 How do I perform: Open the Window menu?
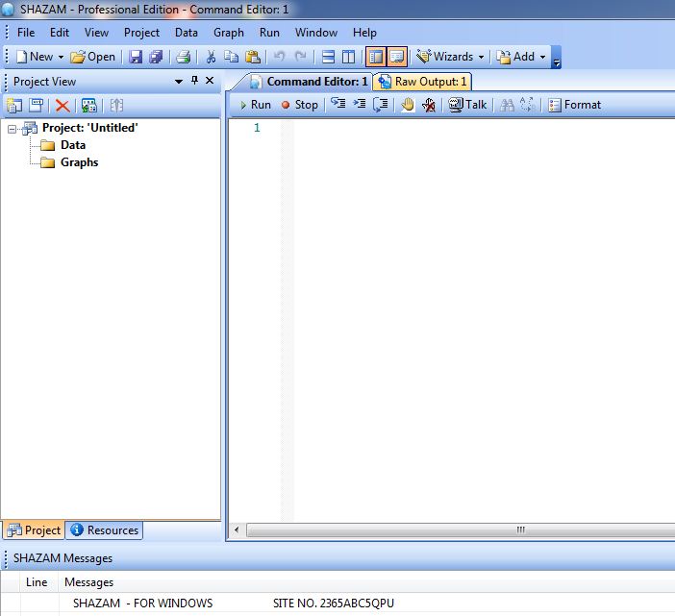(316, 33)
